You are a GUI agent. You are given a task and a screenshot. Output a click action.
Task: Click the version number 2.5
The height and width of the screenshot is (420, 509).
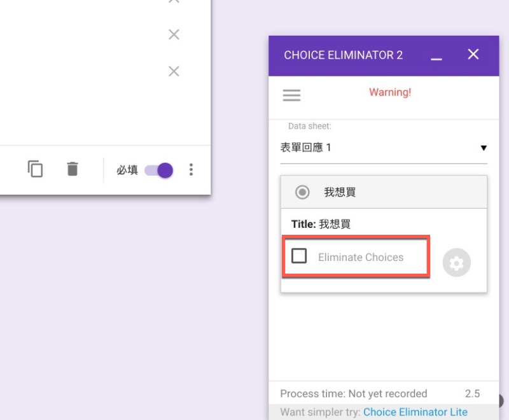472,393
